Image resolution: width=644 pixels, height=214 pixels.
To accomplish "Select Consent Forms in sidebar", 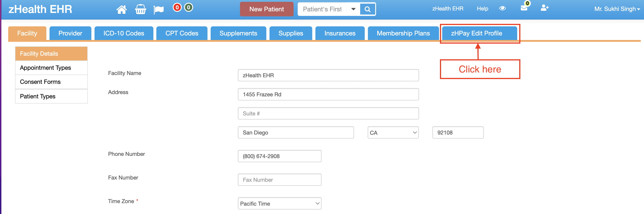I will click(51, 82).
